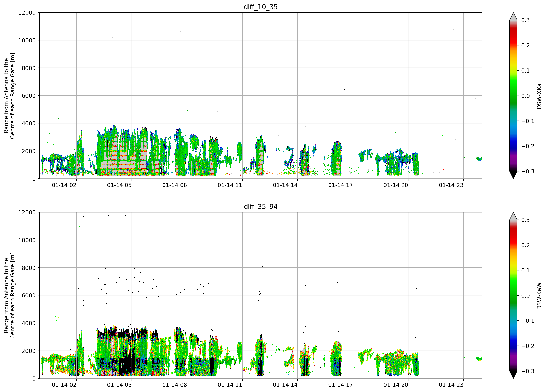Click the 01-14 17 x-tick under diff_10_35 plot
The image size is (546, 392).
pyautogui.click(x=340, y=185)
